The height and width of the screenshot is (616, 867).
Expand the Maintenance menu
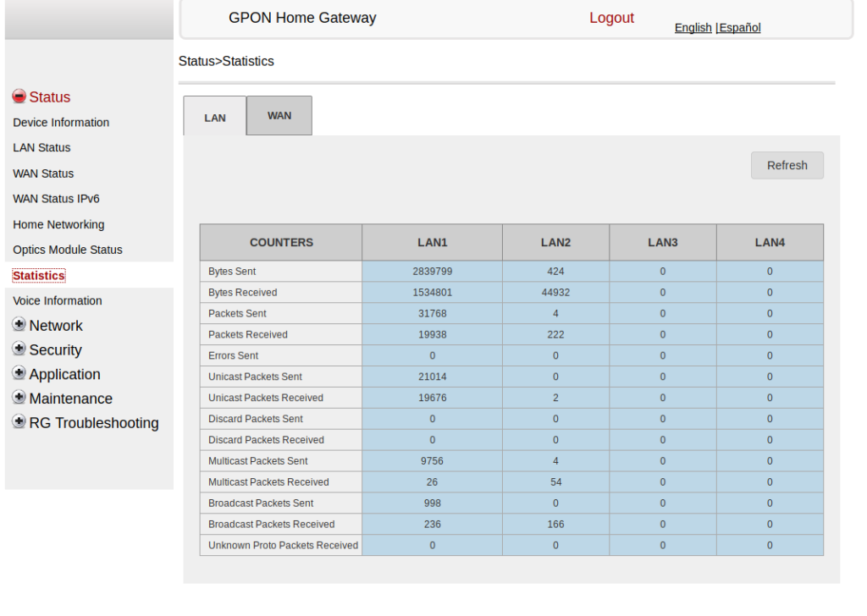coord(71,398)
